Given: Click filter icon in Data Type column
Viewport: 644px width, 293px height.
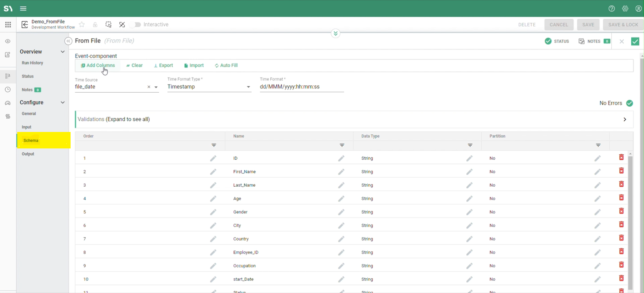Looking at the screenshot, I should pos(470,145).
